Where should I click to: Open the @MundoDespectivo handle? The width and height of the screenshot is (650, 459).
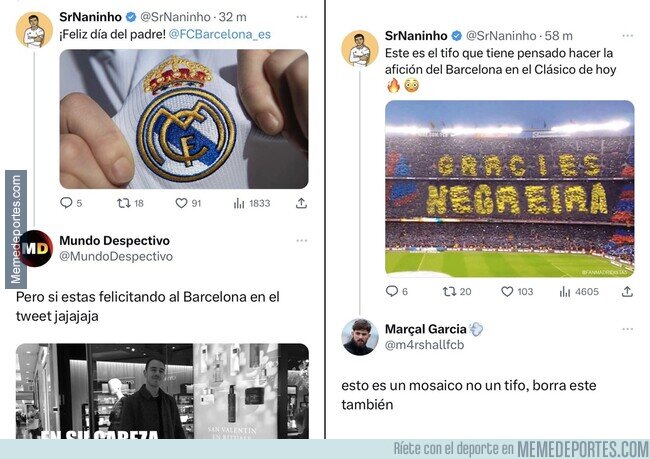(116, 256)
